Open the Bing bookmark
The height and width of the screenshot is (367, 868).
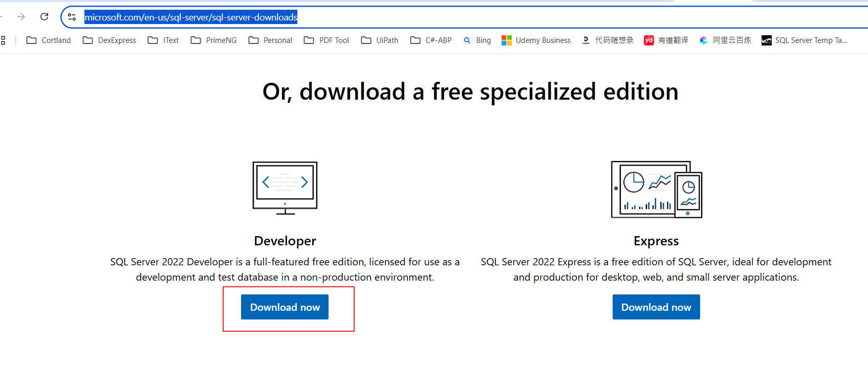[478, 40]
